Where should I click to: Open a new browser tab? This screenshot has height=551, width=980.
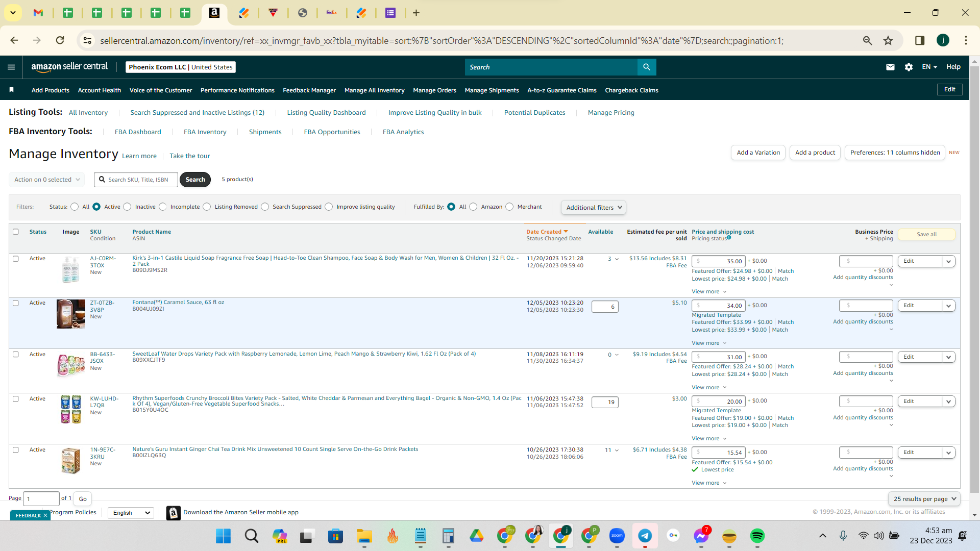click(x=416, y=13)
